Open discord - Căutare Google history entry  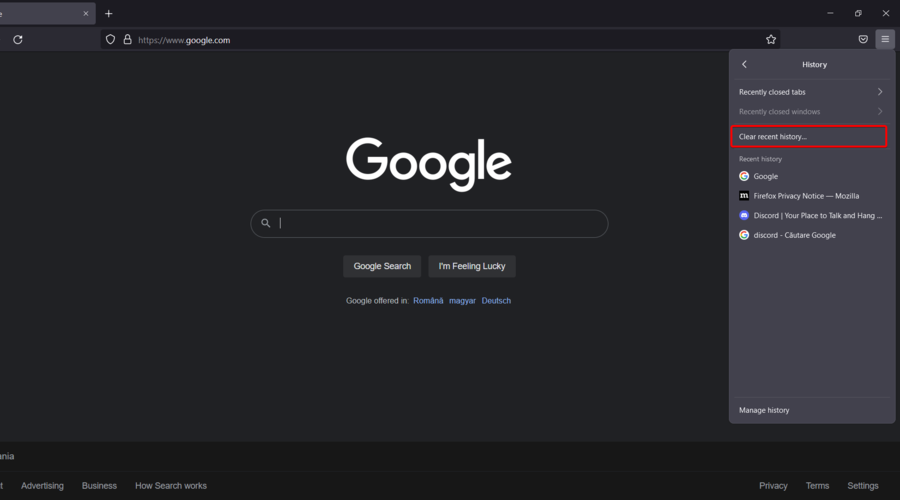810,235
